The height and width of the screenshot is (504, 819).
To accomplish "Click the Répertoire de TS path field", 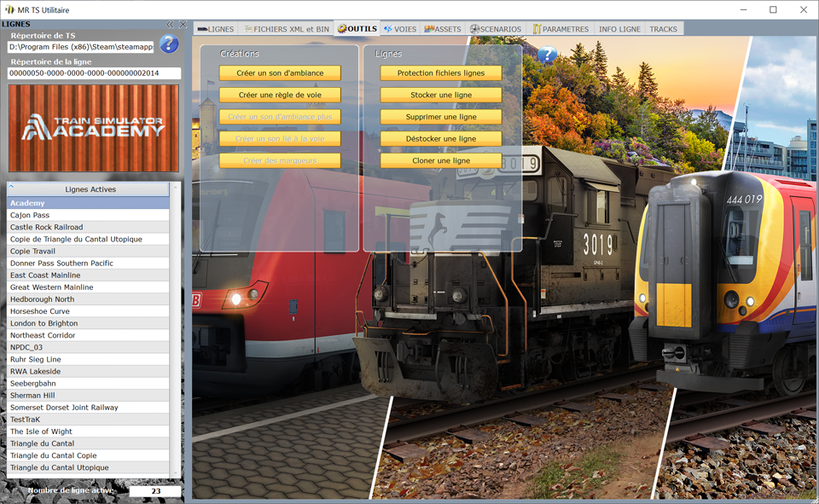I will [81, 48].
